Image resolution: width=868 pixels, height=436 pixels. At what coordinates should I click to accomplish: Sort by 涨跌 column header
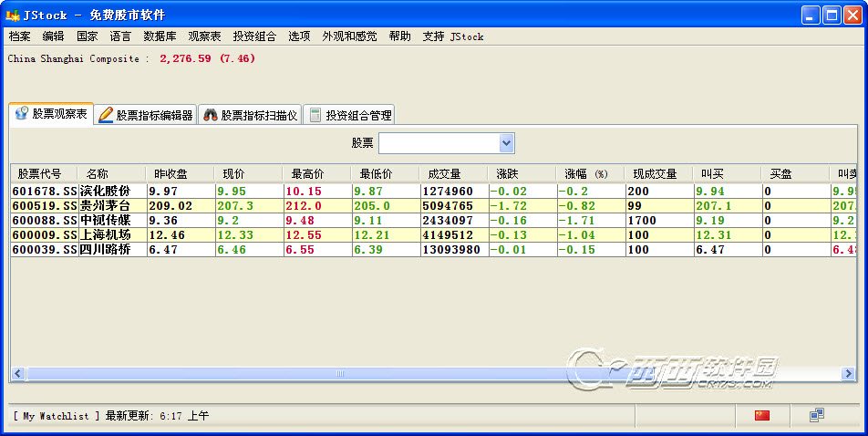[x=522, y=174]
